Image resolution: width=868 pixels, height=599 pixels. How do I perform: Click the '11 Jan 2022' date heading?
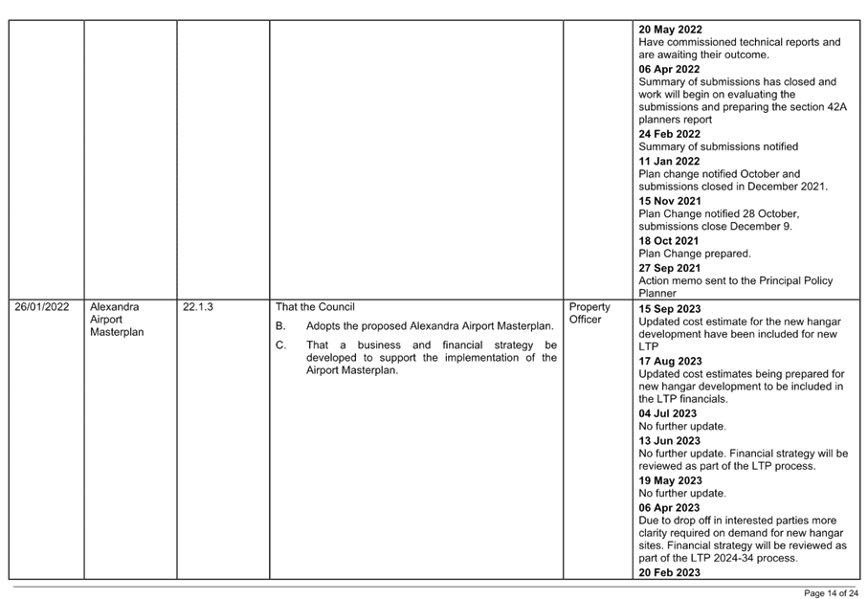(669, 162)
